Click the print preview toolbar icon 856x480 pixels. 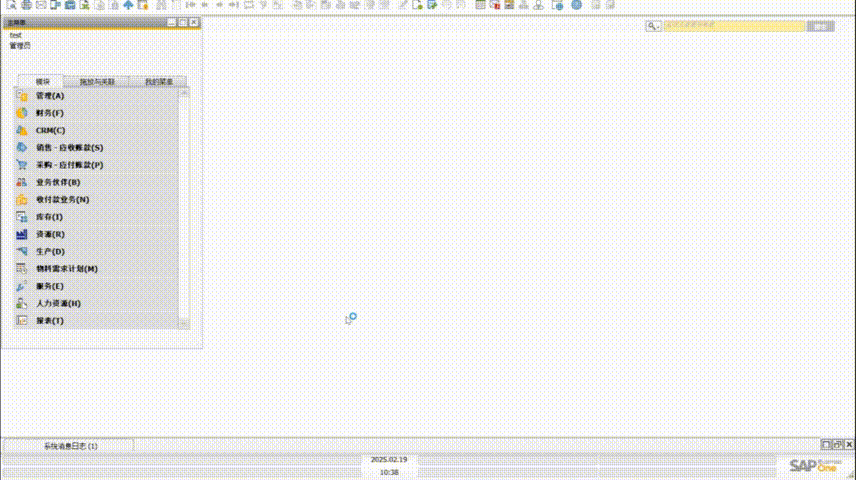point(9,5)
